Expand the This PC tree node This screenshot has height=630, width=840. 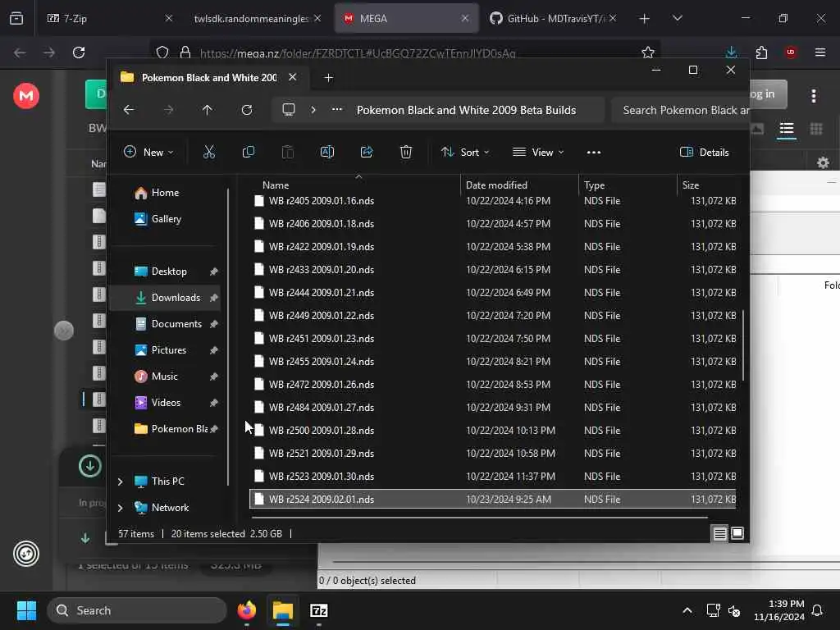coord(121,482)
